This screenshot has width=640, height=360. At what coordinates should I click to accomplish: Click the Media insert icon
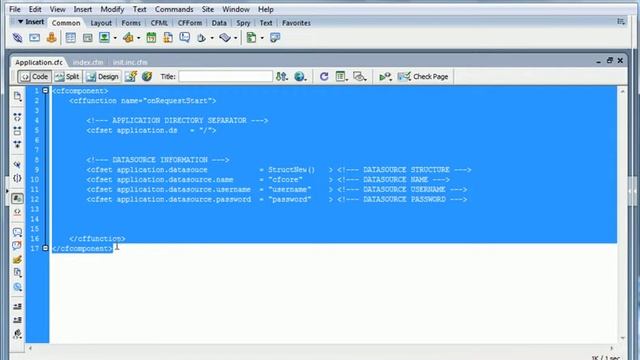[128, 38]
